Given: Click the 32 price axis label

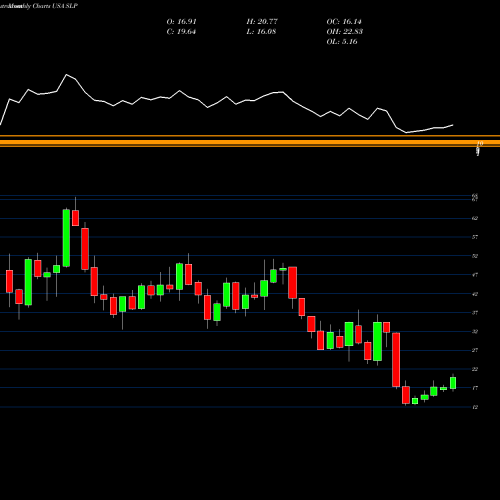Looking at the screenshot, I should point(475,332).
